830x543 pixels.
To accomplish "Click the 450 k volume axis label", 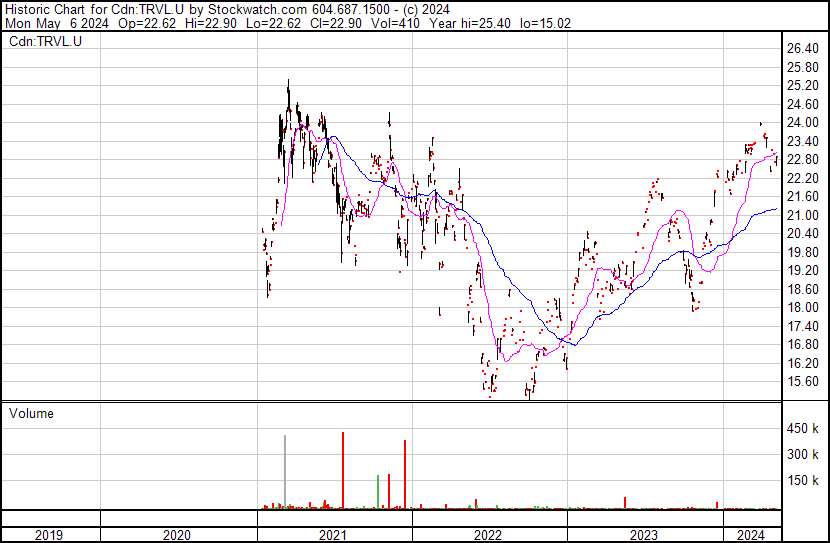I will tap(802, 428).
